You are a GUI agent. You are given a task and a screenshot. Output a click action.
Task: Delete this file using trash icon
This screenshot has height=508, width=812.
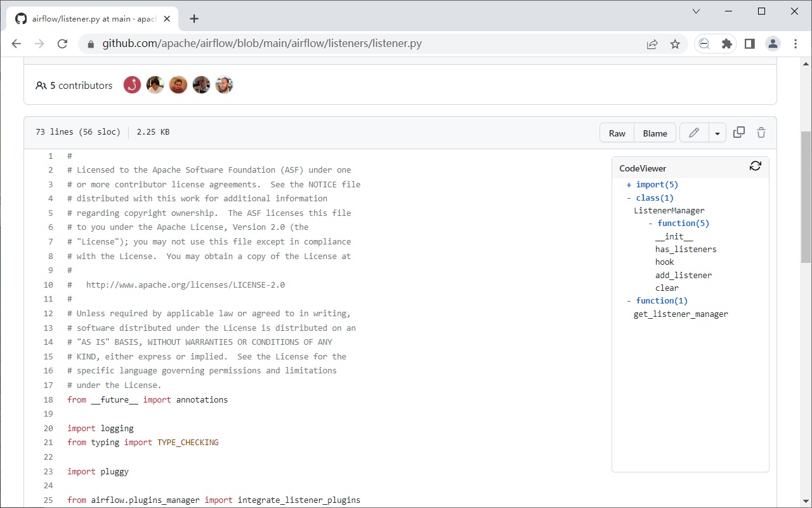pyautogui.click(x=761, y=132)
